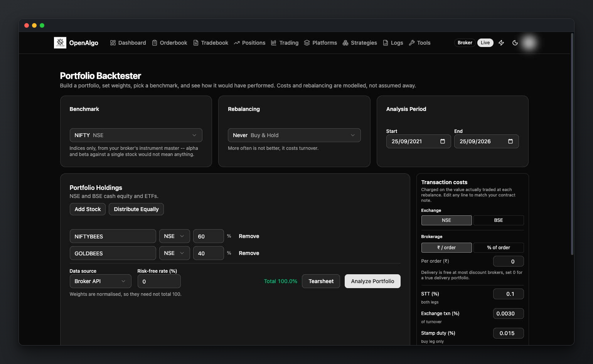
Task: Click the lightning bolt icon
Action: pyautogui.click(x=501, y=43)
